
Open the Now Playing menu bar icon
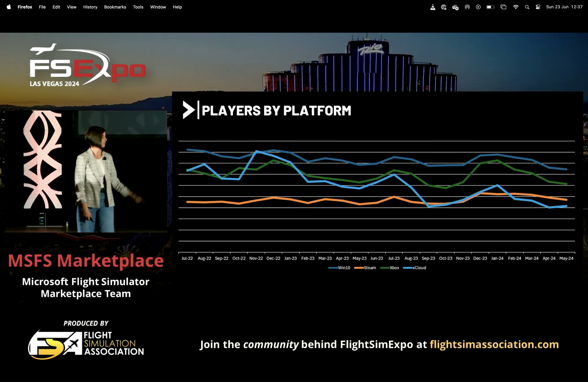pyautogui.click(x=478, y=7)
